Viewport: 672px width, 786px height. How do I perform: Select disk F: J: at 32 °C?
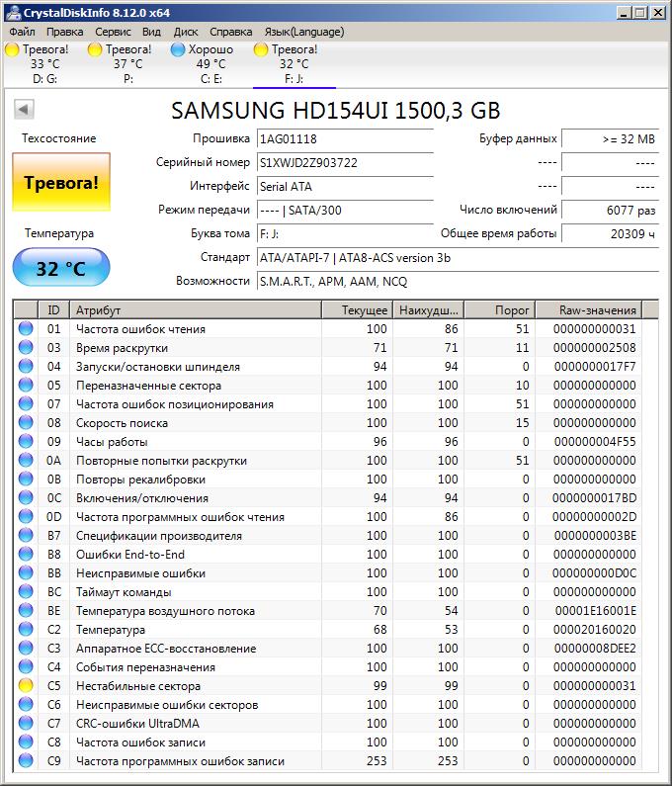(x=294, y=63)
